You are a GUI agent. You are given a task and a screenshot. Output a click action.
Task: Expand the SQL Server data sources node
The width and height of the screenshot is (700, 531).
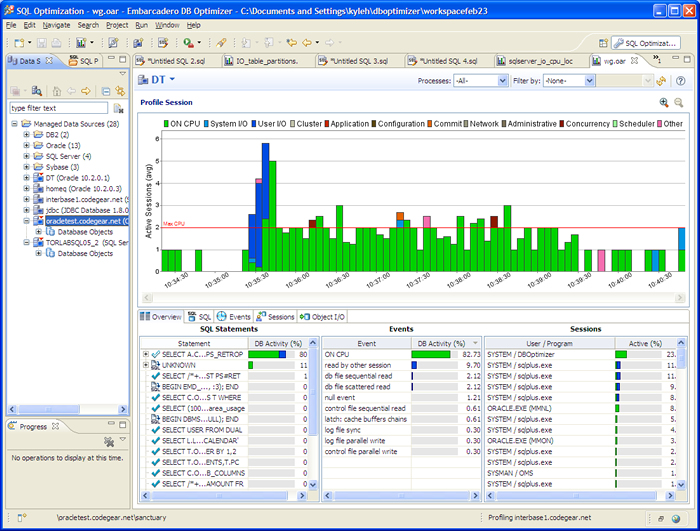click(x=26, y=156)
